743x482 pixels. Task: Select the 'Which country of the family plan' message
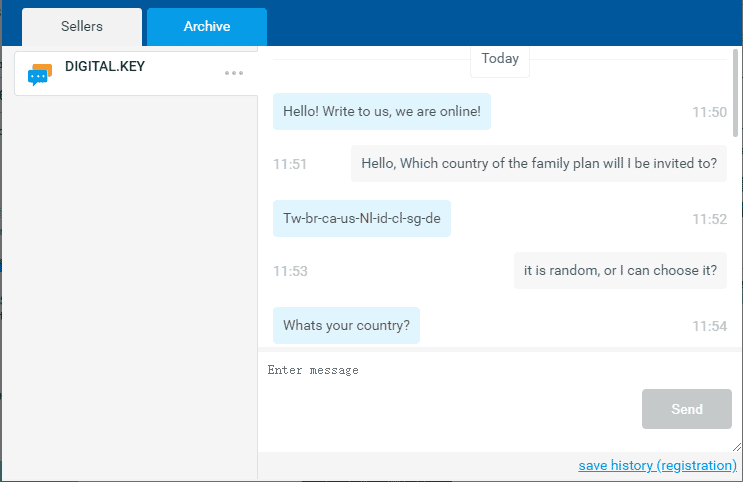(x=538, y=164)
